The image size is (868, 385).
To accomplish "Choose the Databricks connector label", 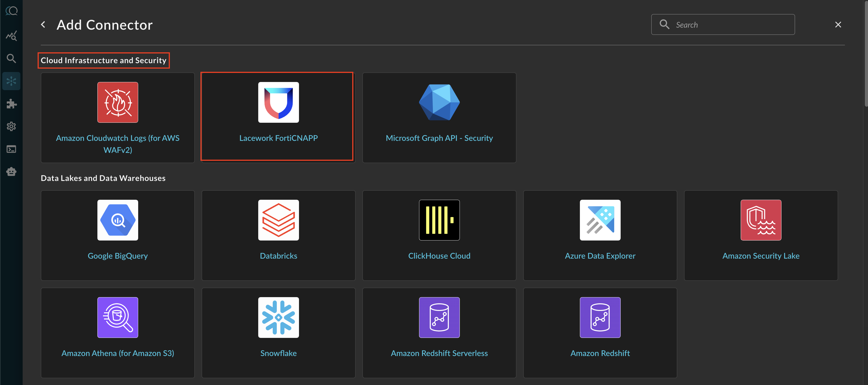I will (x=278, y=256).
